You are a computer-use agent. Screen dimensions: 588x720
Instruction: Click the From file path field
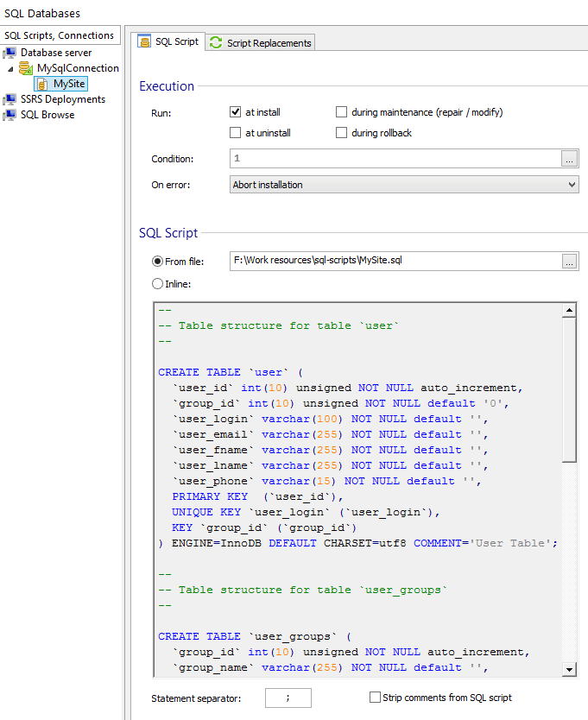click(395, 261)
